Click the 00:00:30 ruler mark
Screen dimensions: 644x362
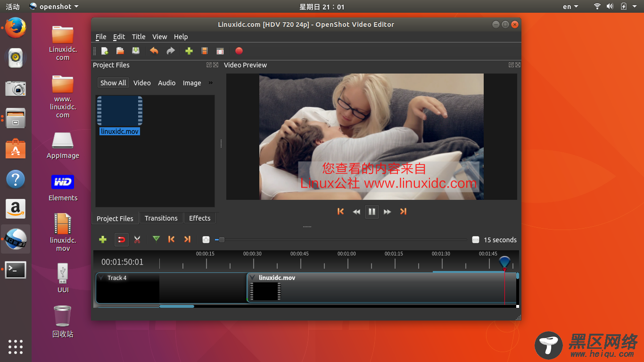tap(252, 254)
